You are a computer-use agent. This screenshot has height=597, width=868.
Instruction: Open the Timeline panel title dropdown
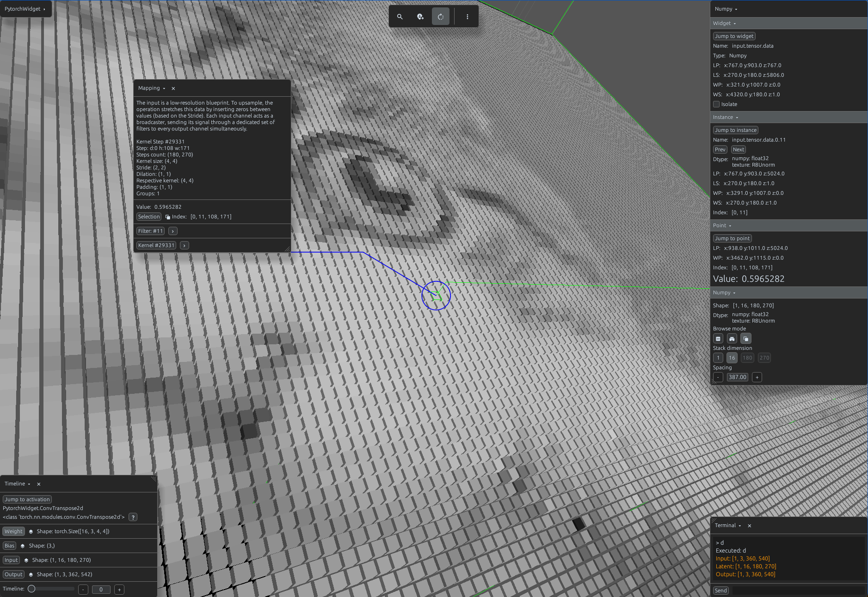18,484
